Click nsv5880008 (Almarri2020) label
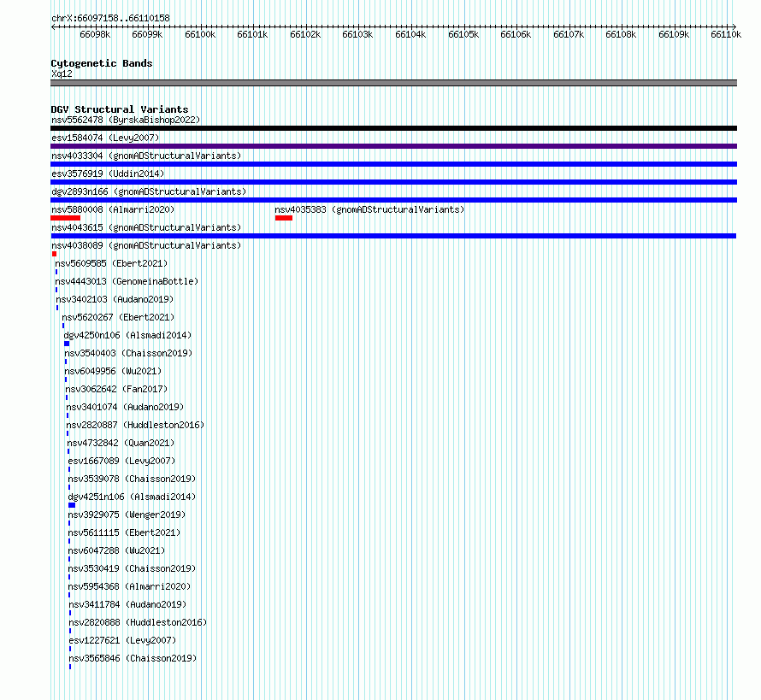 click(x=113, y=209)
